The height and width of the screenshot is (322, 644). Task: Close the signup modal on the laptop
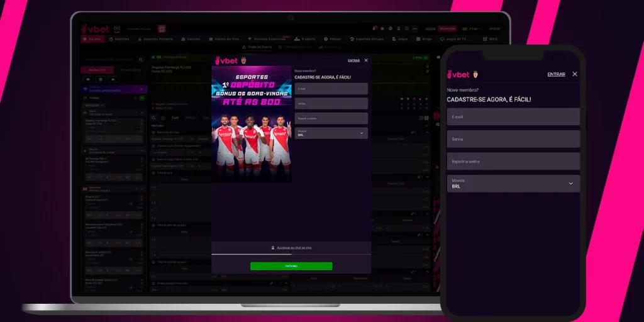pos(366,60)
